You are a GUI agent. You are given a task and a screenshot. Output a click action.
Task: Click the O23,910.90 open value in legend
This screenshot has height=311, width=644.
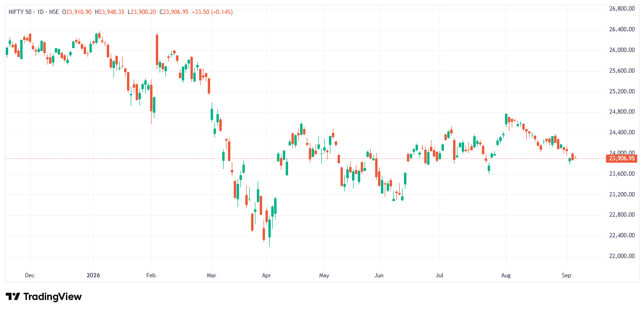77,12
